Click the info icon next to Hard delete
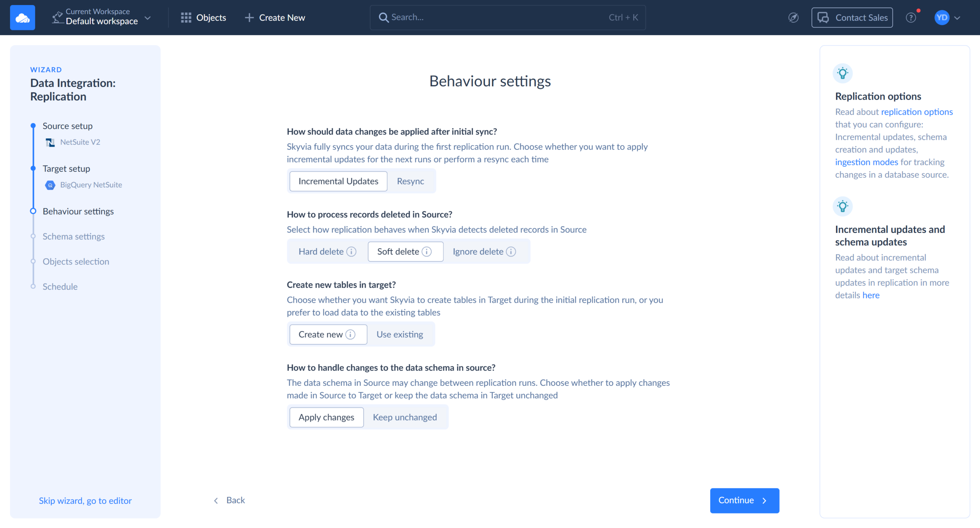The height and width of the screenshot is (528, 980). (351, 252)
